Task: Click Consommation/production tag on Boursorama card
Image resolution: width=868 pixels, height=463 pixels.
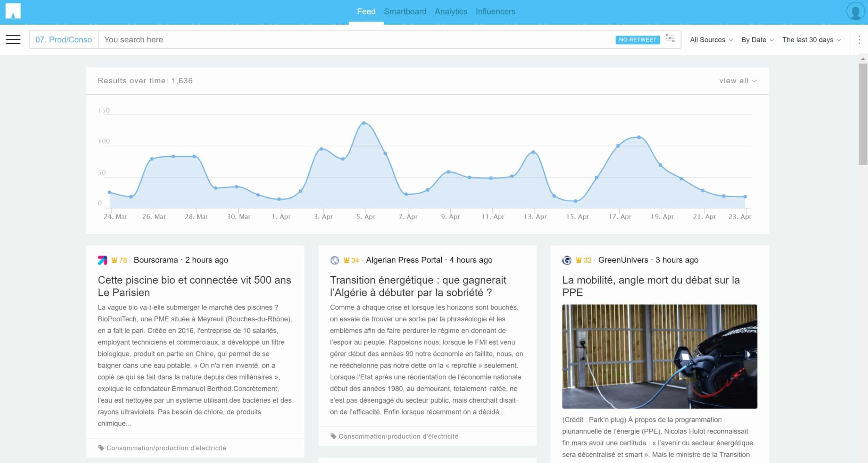Action: [x=166, y=448]
